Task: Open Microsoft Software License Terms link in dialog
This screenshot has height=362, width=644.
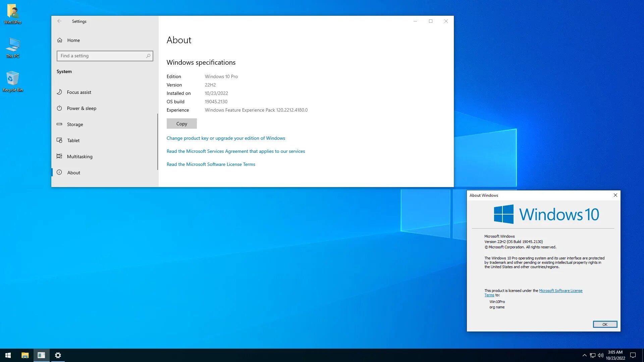Action: (560, 291)
